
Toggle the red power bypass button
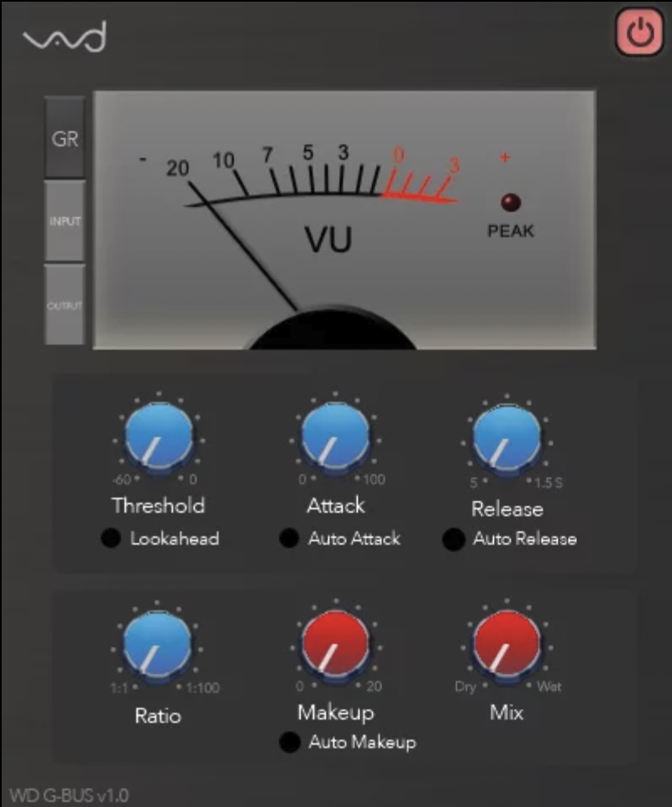click(x=639, y=34)
